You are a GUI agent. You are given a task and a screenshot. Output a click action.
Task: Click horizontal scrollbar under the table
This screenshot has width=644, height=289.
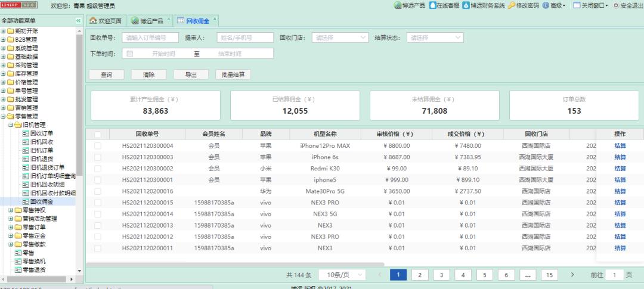[235, 265]
